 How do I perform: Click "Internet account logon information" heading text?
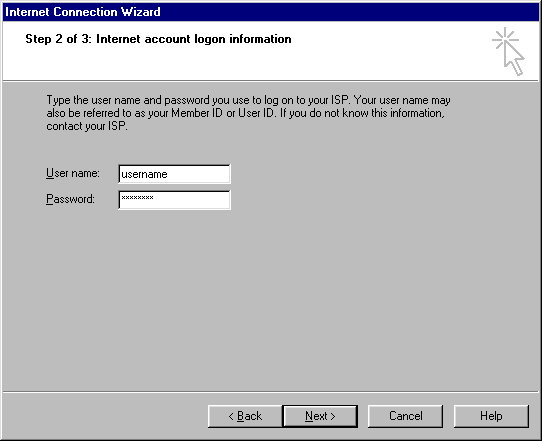click(194, 39)
